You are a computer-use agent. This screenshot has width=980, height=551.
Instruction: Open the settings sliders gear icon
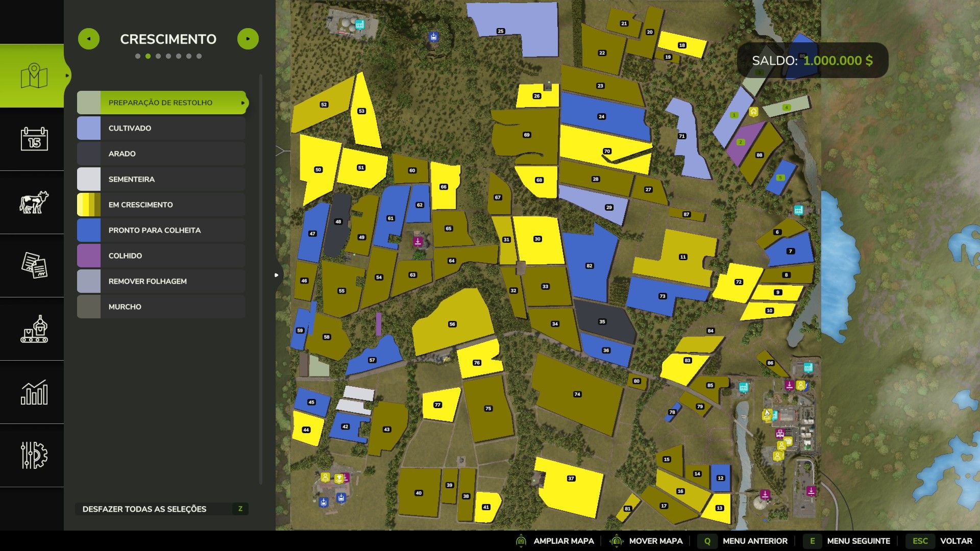[34, 455]
